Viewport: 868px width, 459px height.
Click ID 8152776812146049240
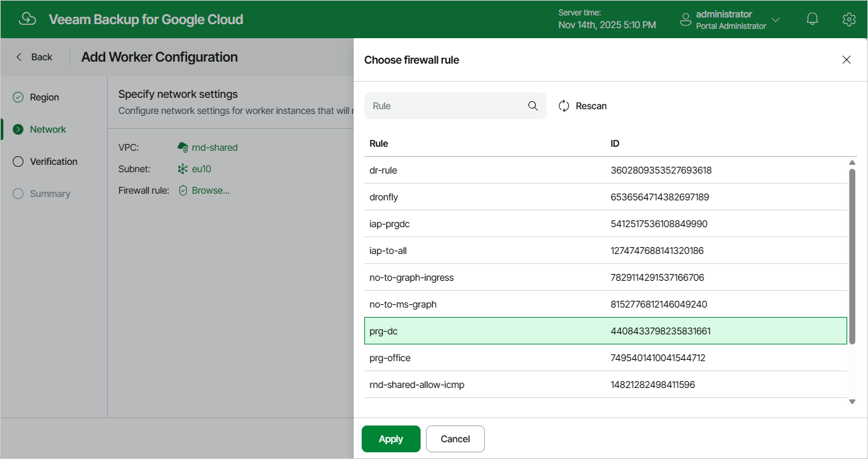click(659, 304)
